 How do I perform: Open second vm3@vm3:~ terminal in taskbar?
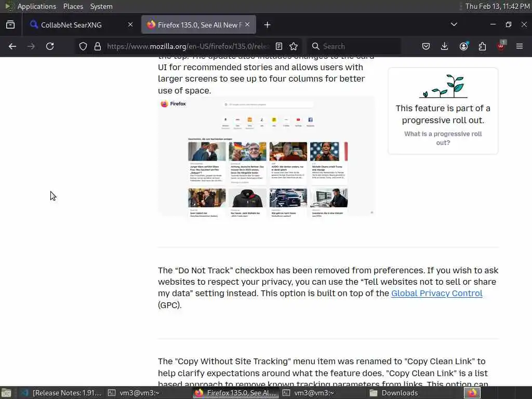point(309,393)
